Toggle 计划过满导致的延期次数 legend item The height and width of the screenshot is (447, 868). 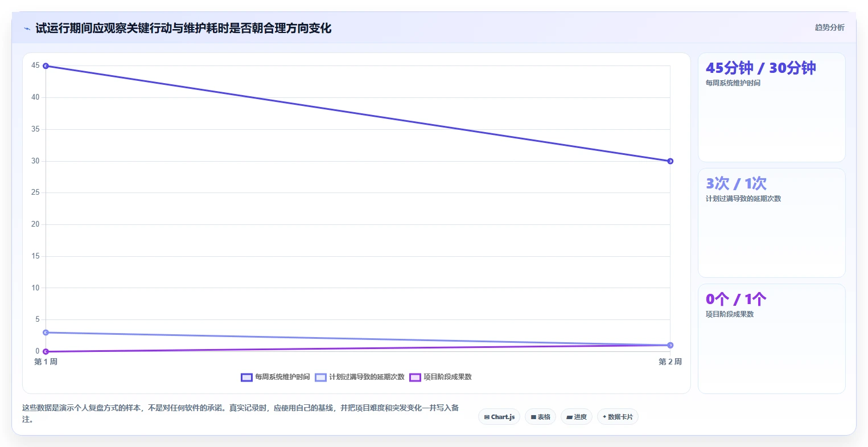point(360,377)
